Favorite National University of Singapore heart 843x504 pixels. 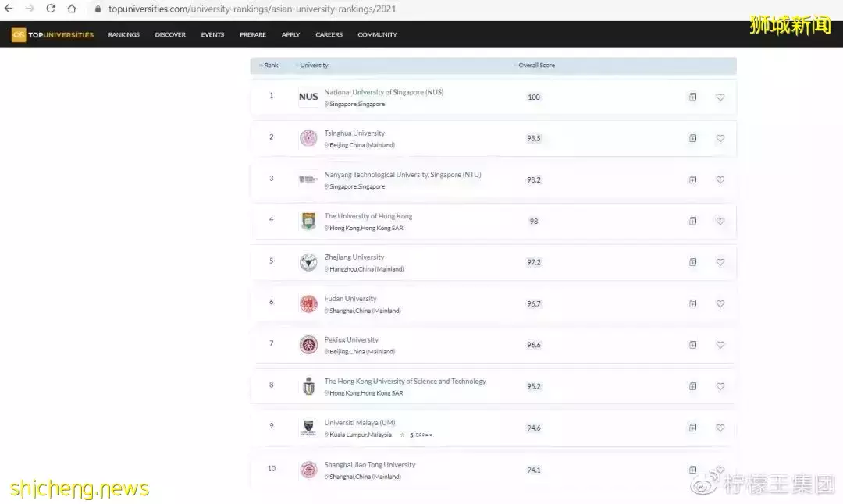(x=720, y=98)
